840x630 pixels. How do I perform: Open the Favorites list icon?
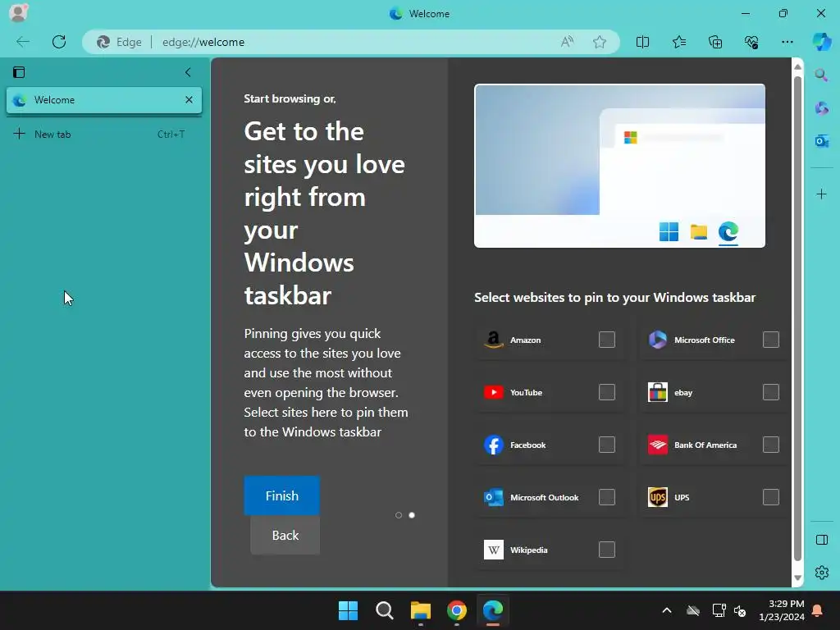point(678,42)
